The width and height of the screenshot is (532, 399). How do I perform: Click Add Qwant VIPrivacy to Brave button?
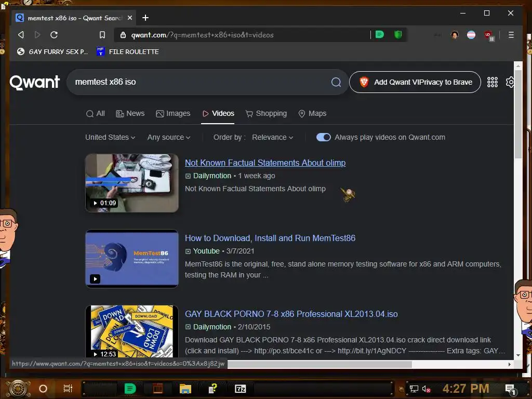click(415, 82)
